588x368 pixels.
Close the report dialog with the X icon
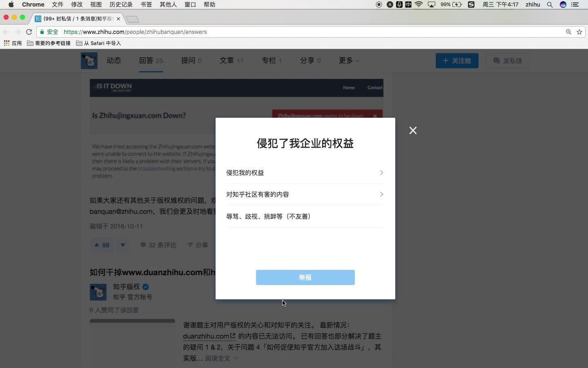(x=413, y=130)
